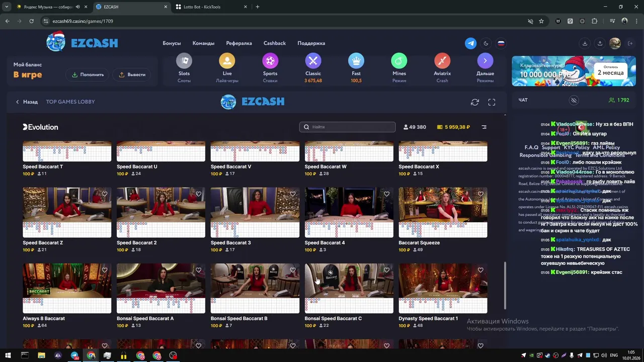The width and height of the screenshot is (644, 362).
Task: Open the Fast games category icon
Action: click(x=356, y=61)
